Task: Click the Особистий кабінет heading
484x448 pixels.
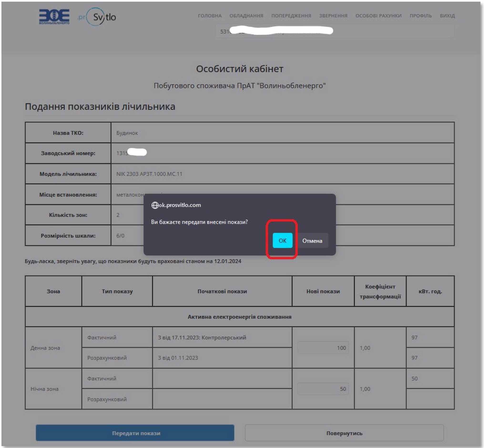Action: 239,69
